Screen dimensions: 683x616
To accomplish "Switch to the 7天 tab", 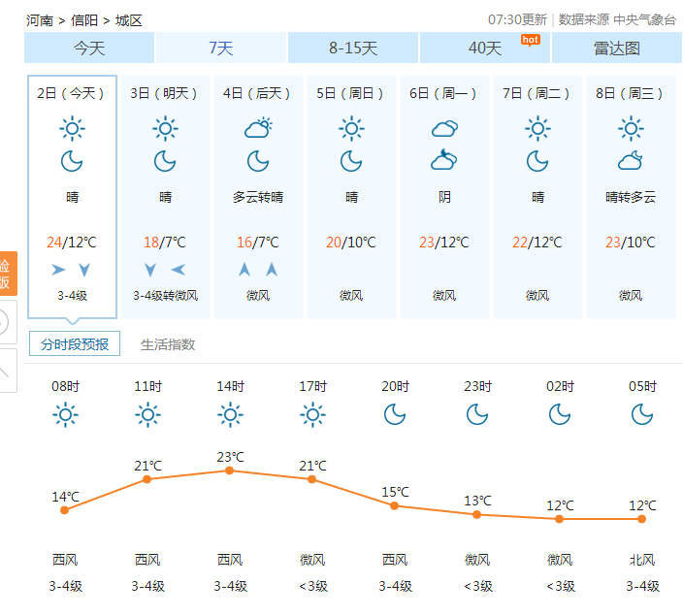I will (x=221, y=48).
